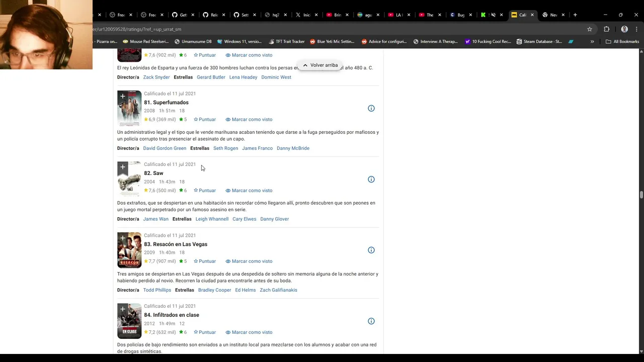Open the Superfumados poster thumbnail
Image resolution: width=644 pixels, height=362 pixels.
129,108
